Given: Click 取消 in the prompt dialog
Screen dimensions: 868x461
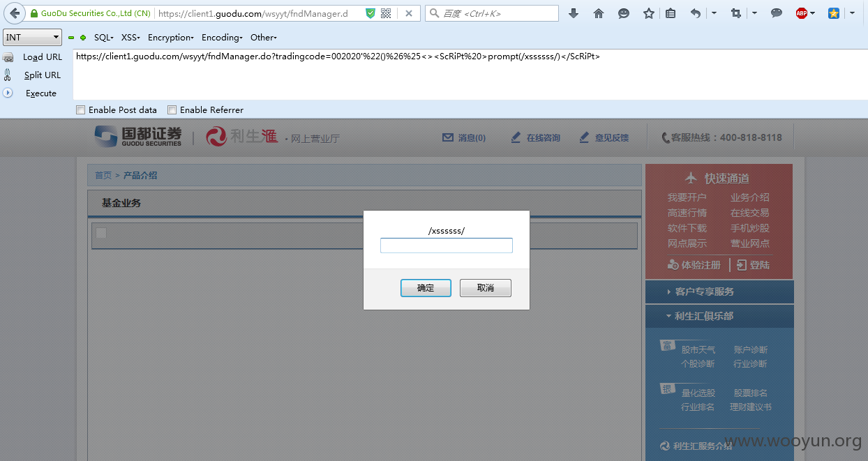Looking at the screenshot, I should tap(486, 288).
